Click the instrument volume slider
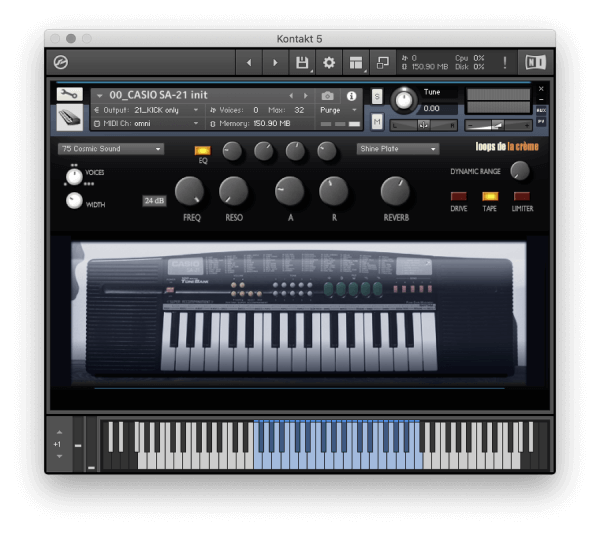 point(498,125)
